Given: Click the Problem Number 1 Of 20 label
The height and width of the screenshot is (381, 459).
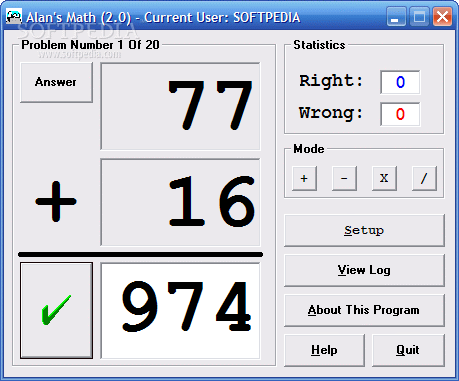Looking at the screenshot, I should coord(90,45).
